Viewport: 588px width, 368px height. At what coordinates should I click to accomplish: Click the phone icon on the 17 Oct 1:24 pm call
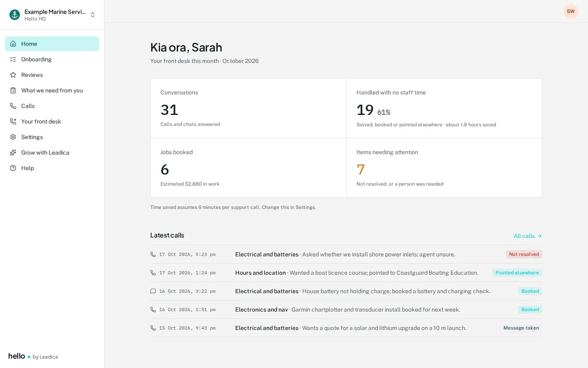153,273
